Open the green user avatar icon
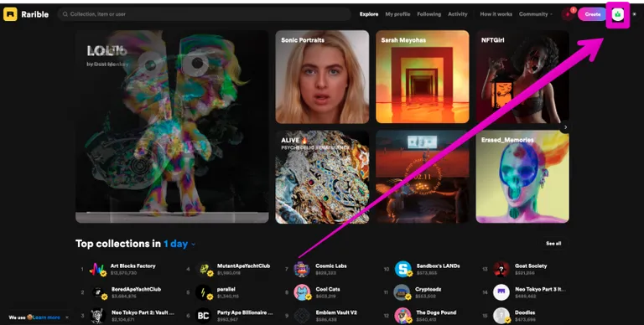This screenshot has height=325, width=644. pos(618,14)
